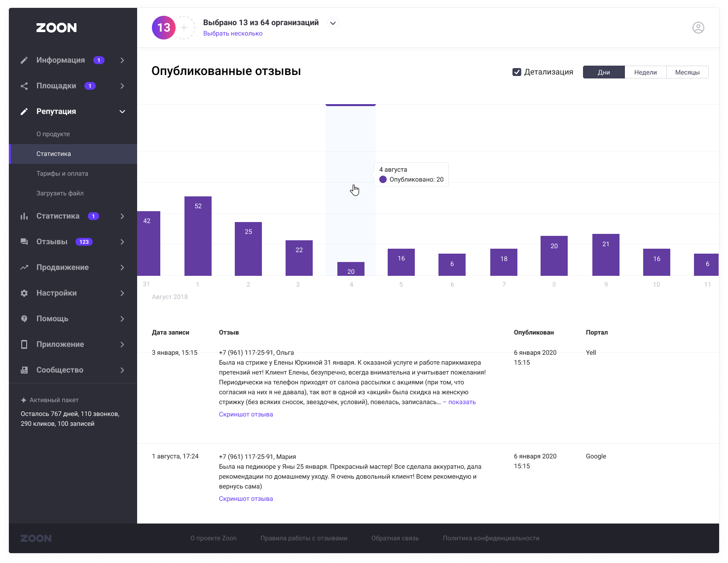Click the Портал column header
The image size is (728, 563).
597,333
